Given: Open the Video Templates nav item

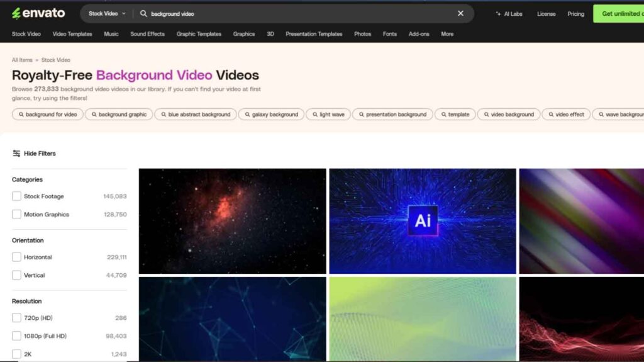Looking at the screenshot, I should (72, 34).
